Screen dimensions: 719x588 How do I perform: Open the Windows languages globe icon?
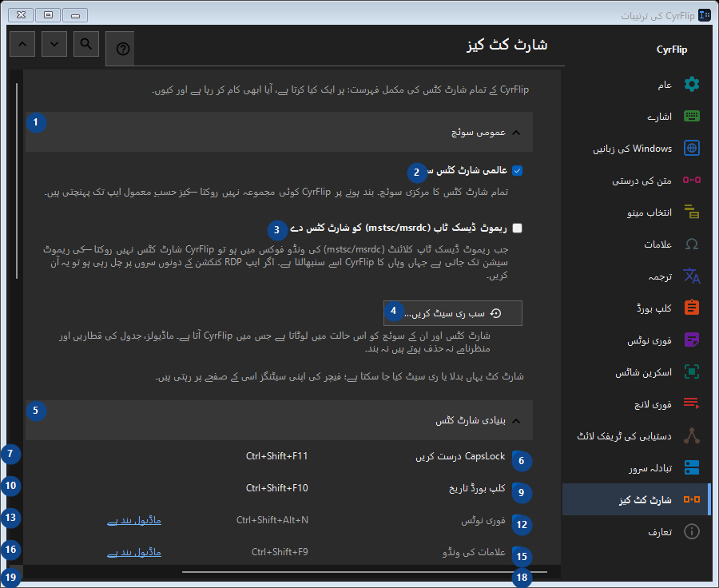[x=692, y=148]
